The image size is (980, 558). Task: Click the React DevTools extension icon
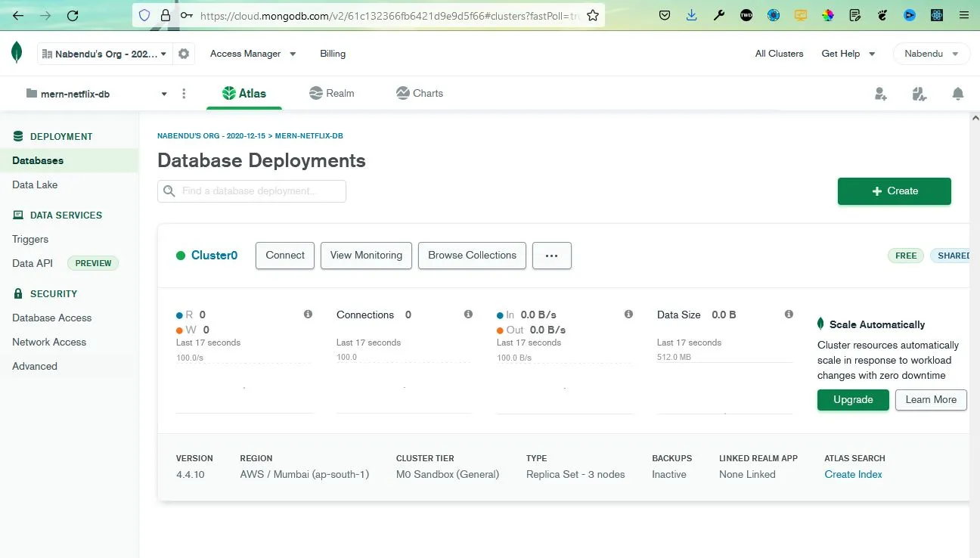[x=937, y=15]
